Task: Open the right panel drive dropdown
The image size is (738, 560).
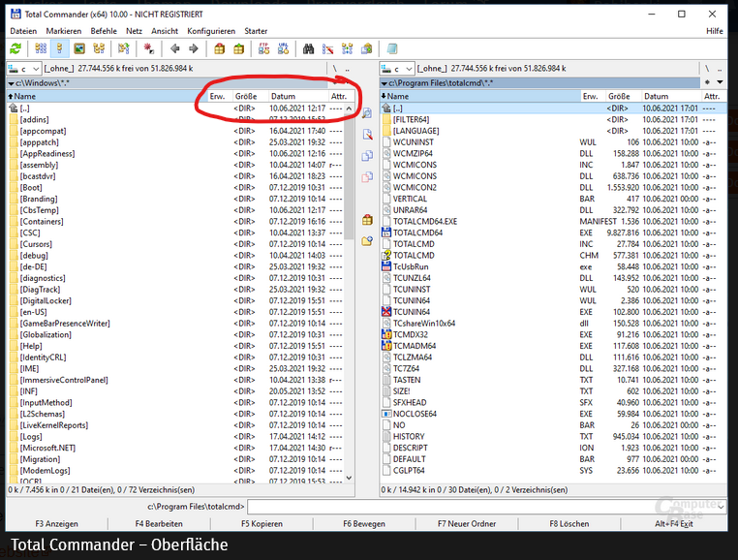Action: click(410, 69)
